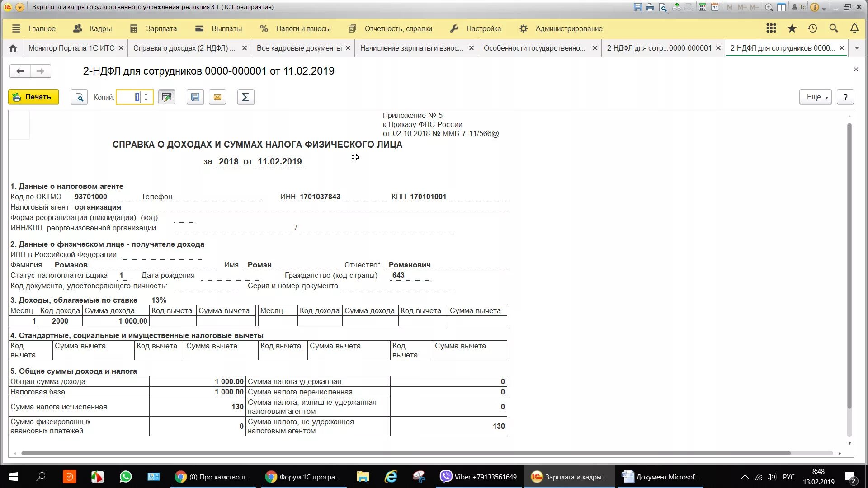Image resolution: width=868 pixels, height=488 pixels.
Task: Switch to 2-НДФЛ для сотр...0000-000001 tab
Action: coord(659,48)
